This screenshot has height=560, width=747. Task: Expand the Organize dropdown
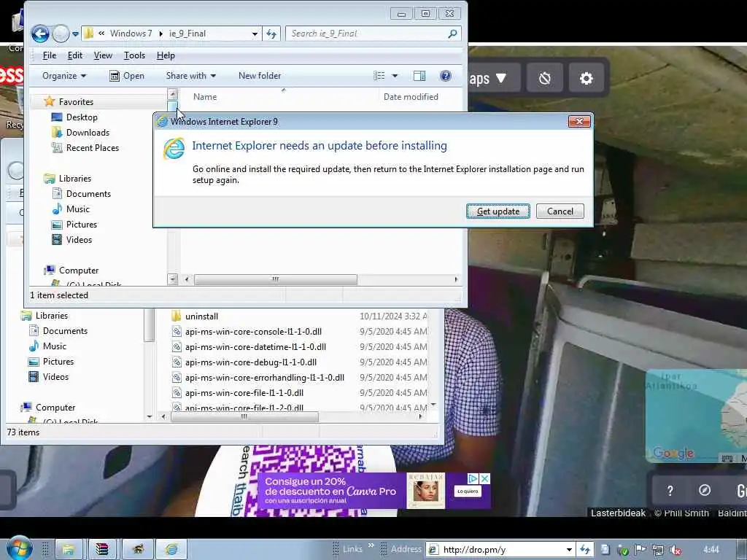[64, 76]
